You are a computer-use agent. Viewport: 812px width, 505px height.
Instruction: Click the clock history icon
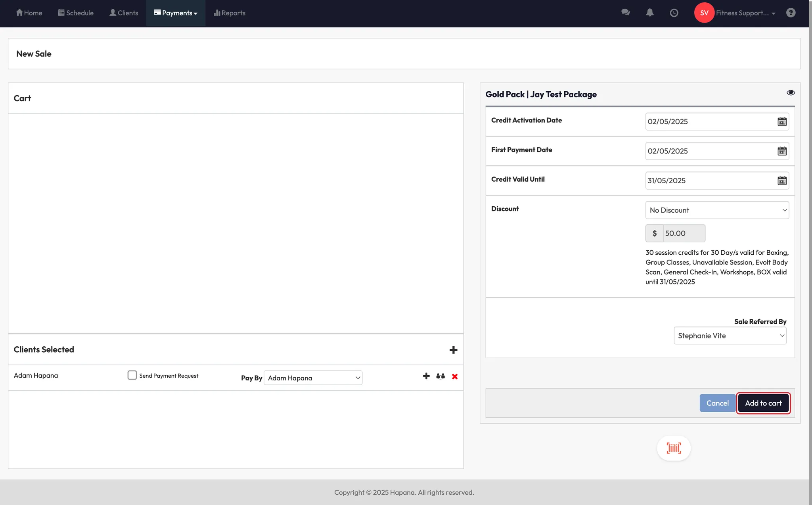pos(674,13)
